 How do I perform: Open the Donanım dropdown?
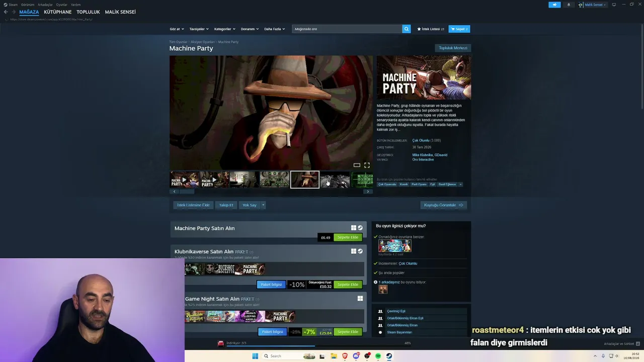click(x=250, y=29)
